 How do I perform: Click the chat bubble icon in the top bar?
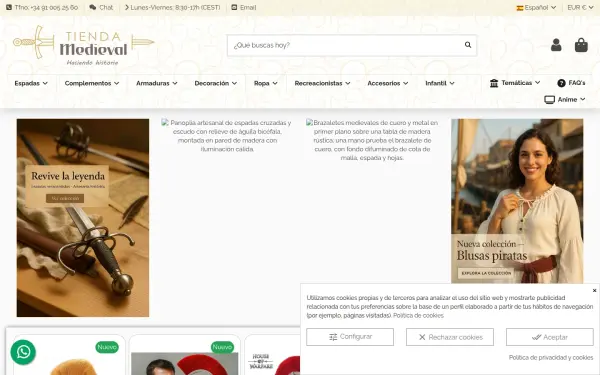tap(93, 7)
